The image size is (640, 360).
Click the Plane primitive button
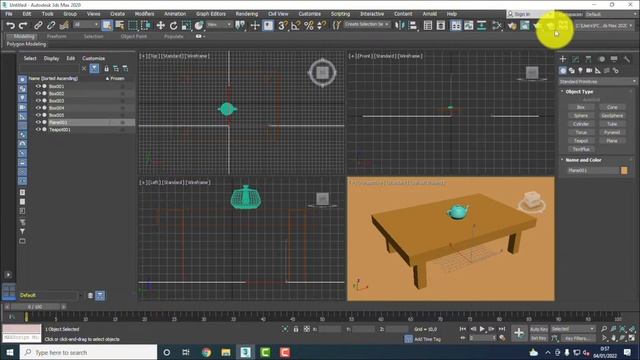point(612,141)
